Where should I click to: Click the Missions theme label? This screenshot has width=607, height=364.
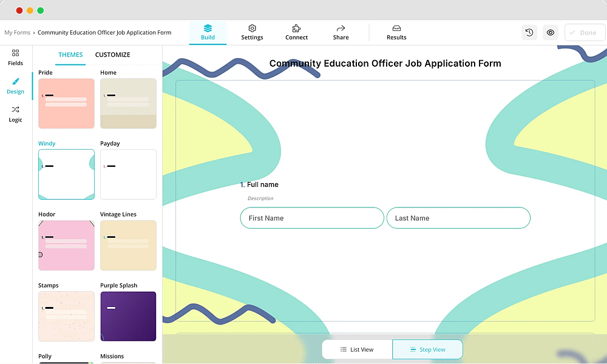coord(112,356)
